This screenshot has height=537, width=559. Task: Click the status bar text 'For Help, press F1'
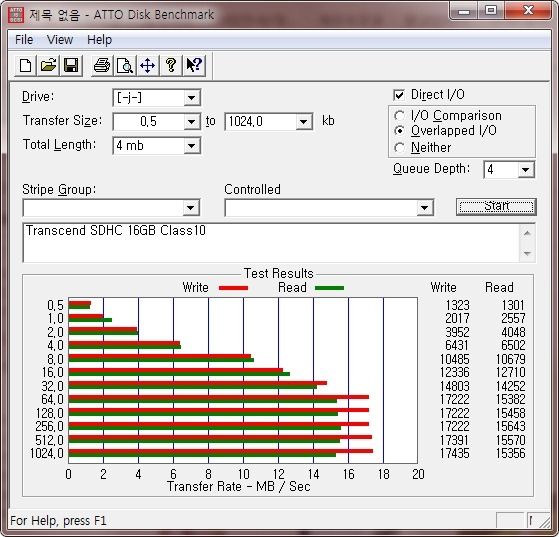tap(58, 521)
